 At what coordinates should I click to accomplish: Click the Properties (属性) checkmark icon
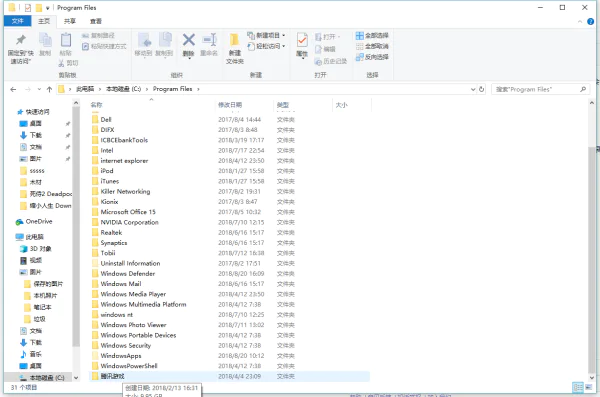click(302, 40)
